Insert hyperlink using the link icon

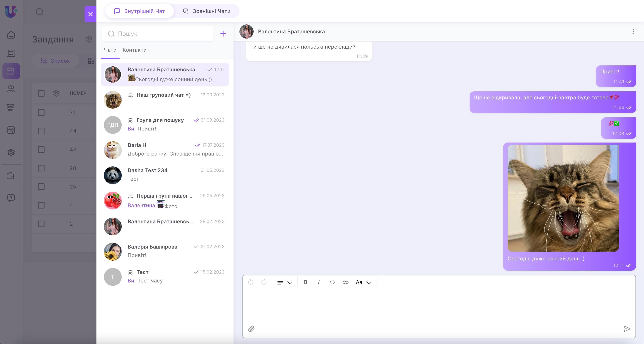pyautogui.click(x=345, y=282)
